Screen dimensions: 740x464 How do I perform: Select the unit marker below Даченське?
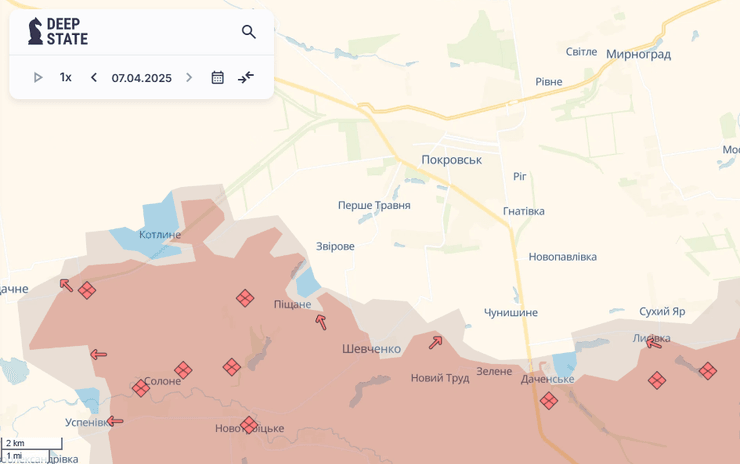548,400
